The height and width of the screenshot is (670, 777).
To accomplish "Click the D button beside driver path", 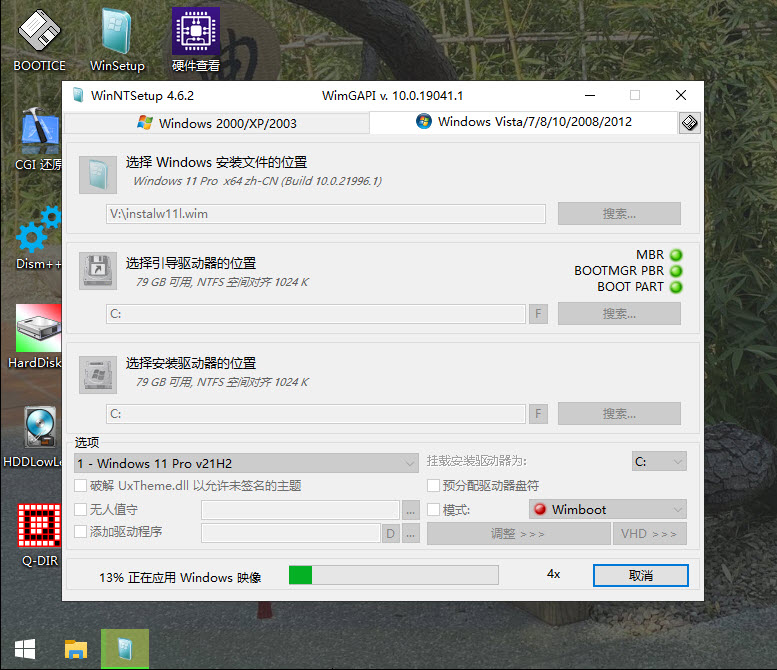I will click(390, 534).
